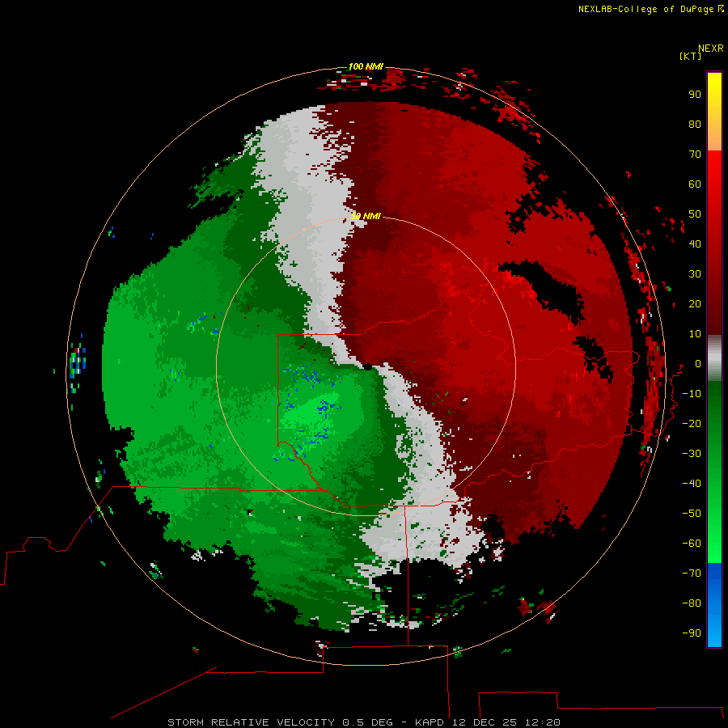The image size is (728, 728).
Task: Click the -90 value on velocity scale
Action: [x=692, y=633]
